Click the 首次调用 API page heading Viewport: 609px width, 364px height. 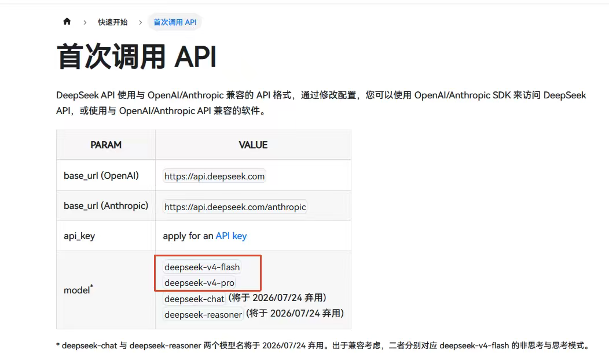coord(136,57)
